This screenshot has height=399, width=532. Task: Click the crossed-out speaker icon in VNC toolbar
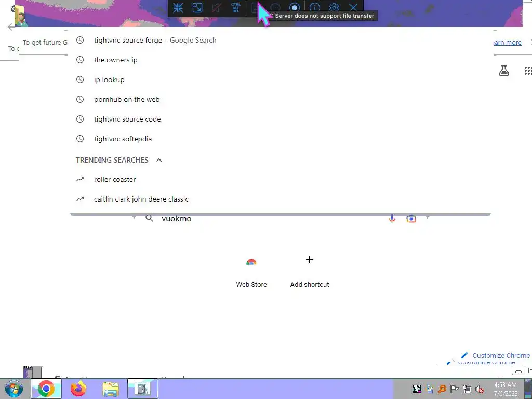point(217,8)
